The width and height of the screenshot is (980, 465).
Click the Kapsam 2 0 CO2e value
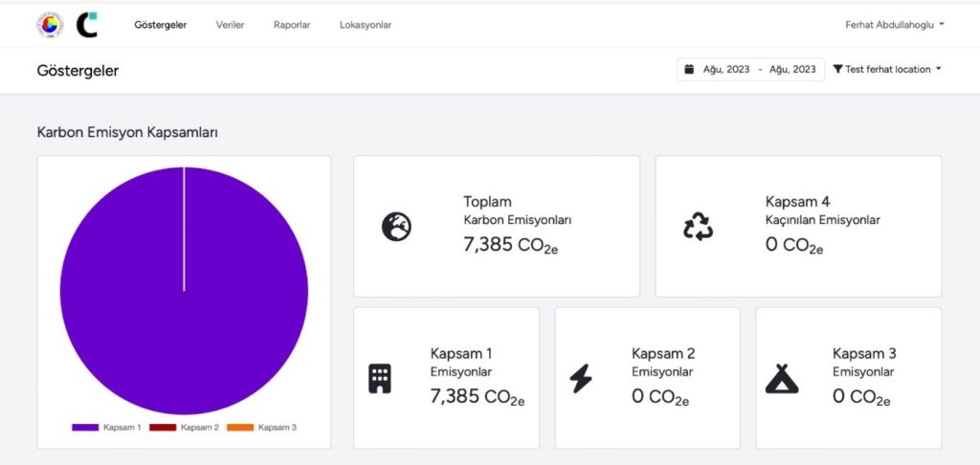point(660,397)
